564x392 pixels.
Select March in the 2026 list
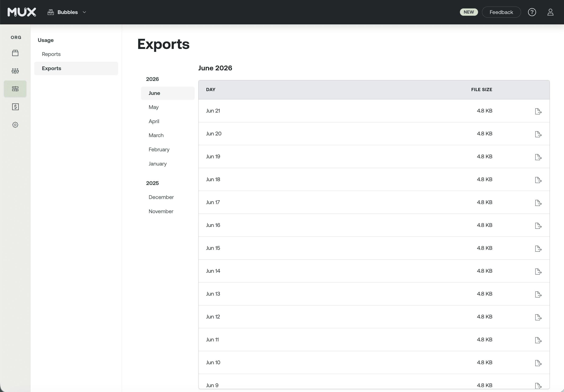pos(156,135)
